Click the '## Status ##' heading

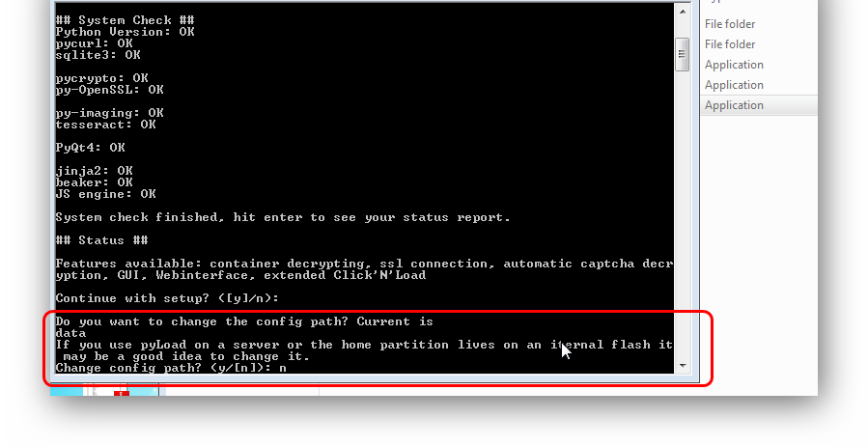tap(101, 240)
